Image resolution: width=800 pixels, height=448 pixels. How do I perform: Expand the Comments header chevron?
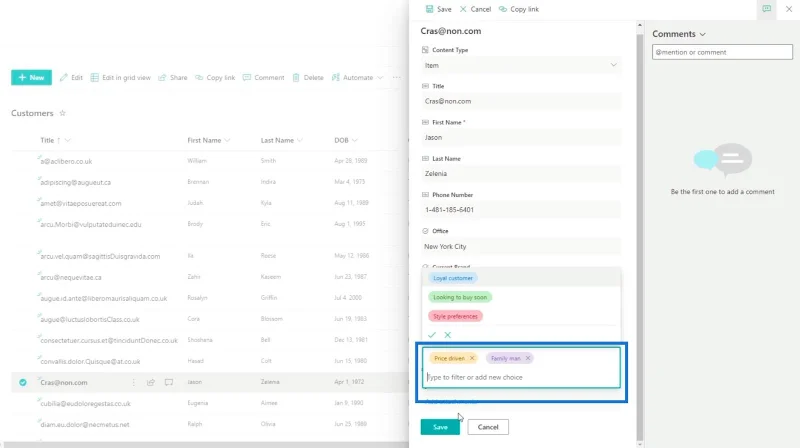point(703,34)
